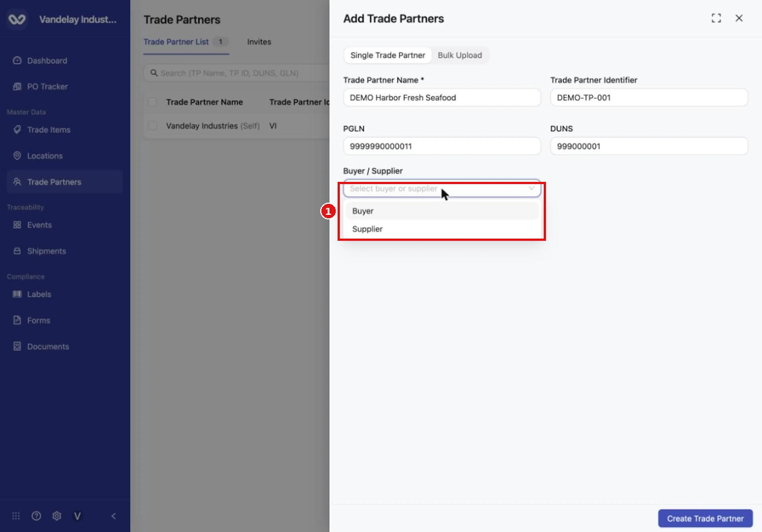Click the Trade Partner Identifier input field
The width and height of the screenshot is (762, 532).
click(649, 98)
